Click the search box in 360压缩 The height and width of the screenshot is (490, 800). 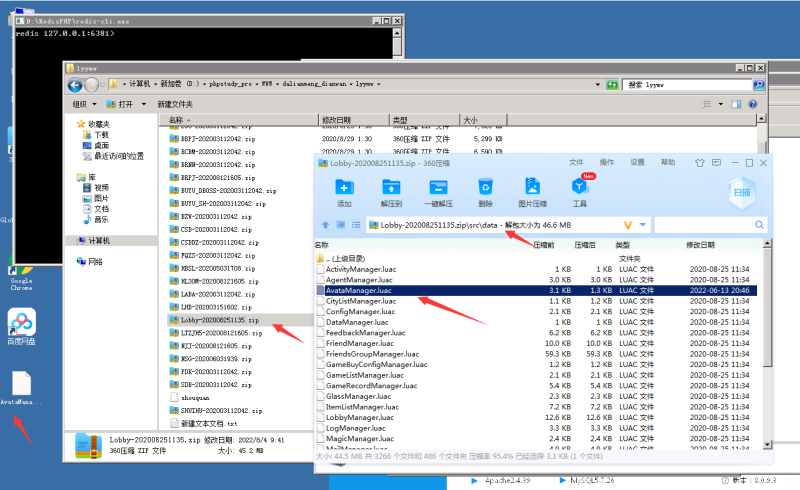tap(710, 226)
